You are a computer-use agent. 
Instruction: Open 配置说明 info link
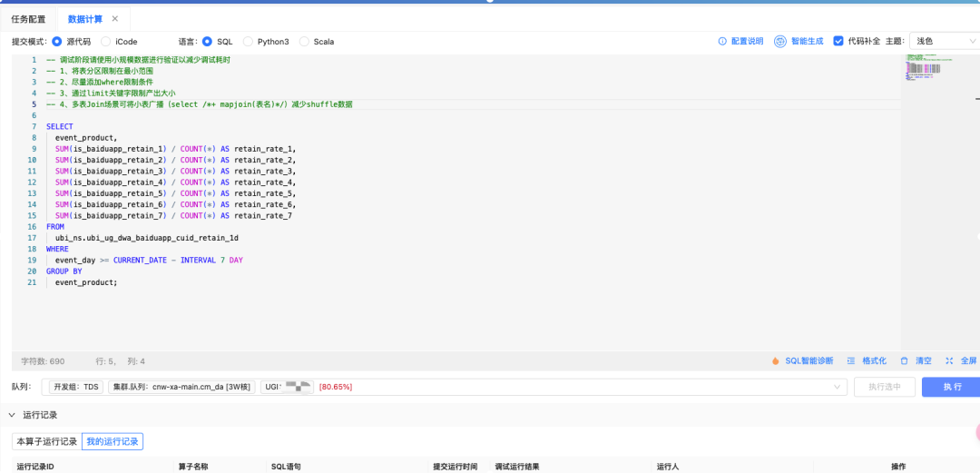tap(748, 41)
